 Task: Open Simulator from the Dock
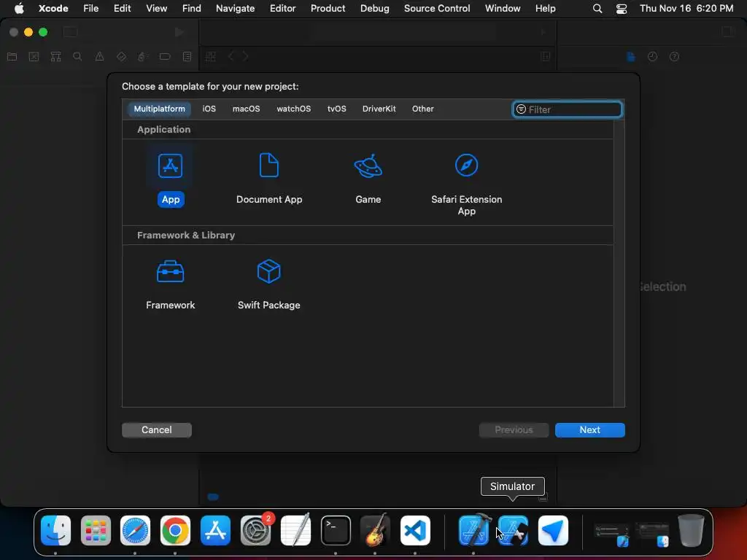[x=513, y=530]
